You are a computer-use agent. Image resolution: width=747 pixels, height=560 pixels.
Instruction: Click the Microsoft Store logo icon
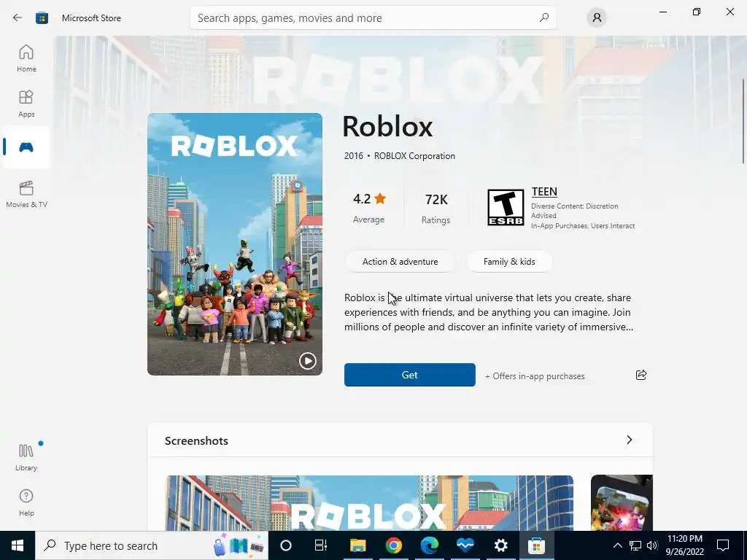click(42, 18)
